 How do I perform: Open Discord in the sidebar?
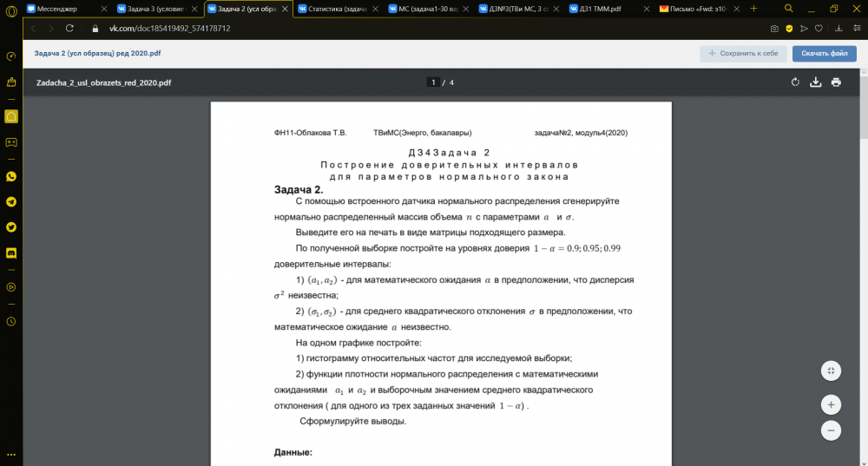pos(11,253)
